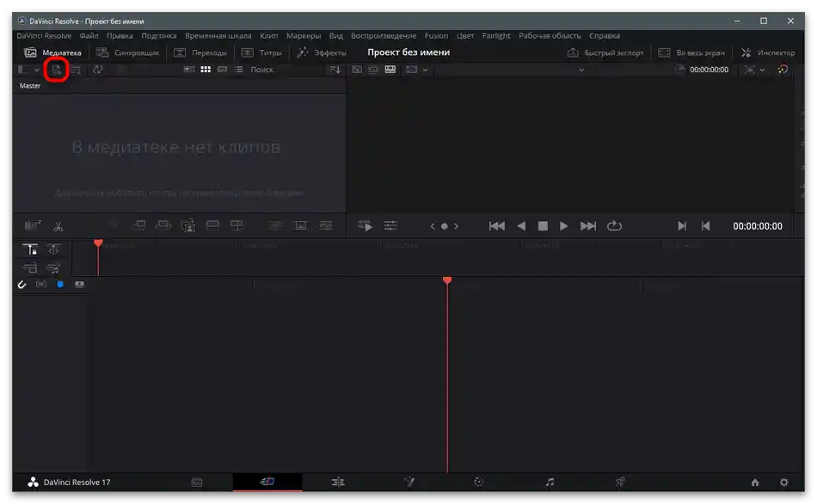Switch media pool to list view

[x=238, y=70]
